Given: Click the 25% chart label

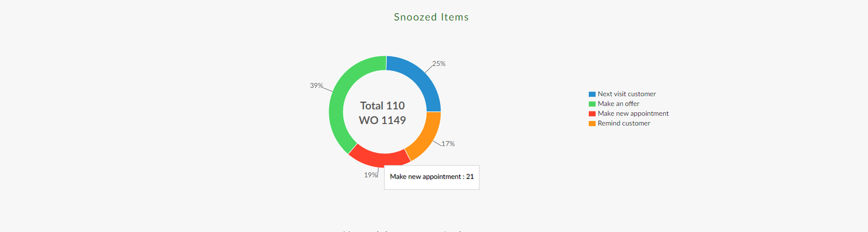Looking at the screenshot, I should 439,63.
